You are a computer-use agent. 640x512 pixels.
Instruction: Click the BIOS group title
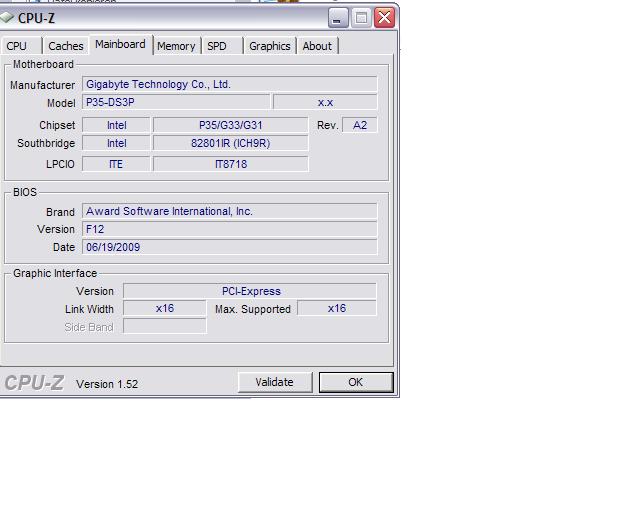coord(25,192)
